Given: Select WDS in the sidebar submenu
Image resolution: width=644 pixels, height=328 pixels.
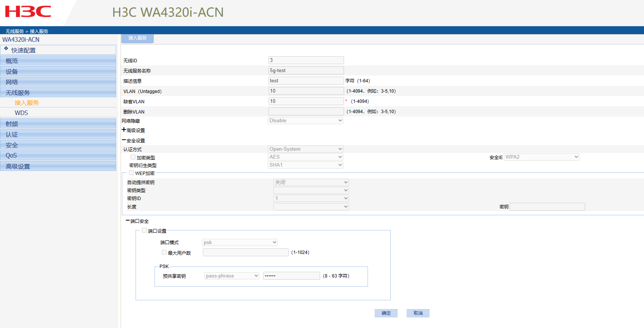Looking at the screenshot, I should (21, 113).
